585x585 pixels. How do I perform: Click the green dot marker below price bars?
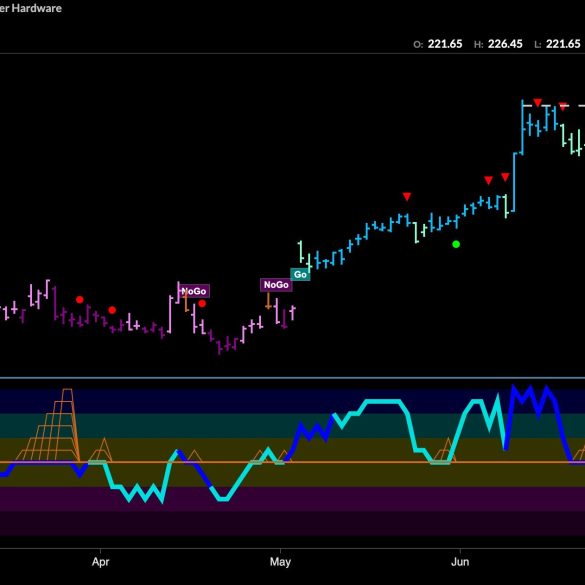click(x=456, y=244)
